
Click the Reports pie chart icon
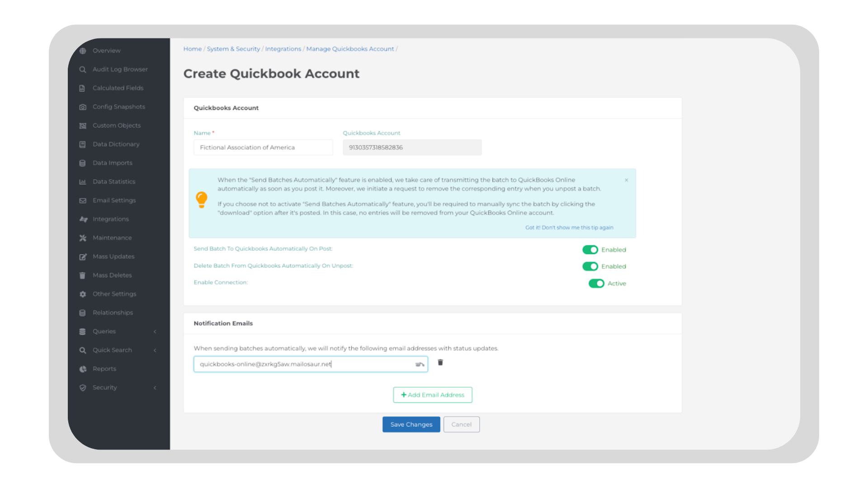(x=83, y=369)
